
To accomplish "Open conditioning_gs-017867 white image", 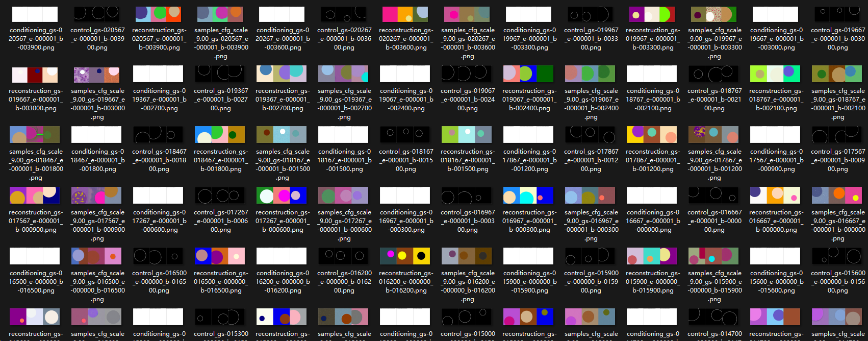I will 529,135.
